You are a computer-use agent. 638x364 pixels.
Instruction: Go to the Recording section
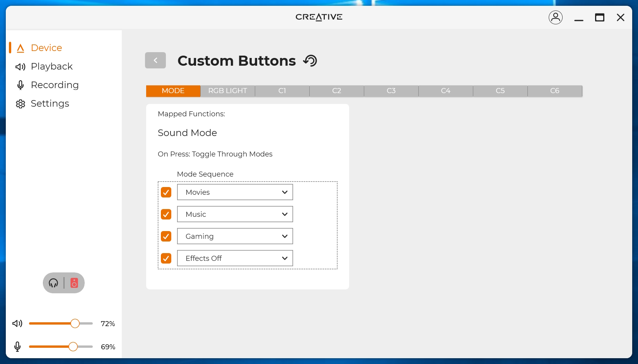[x=55, y=85]
